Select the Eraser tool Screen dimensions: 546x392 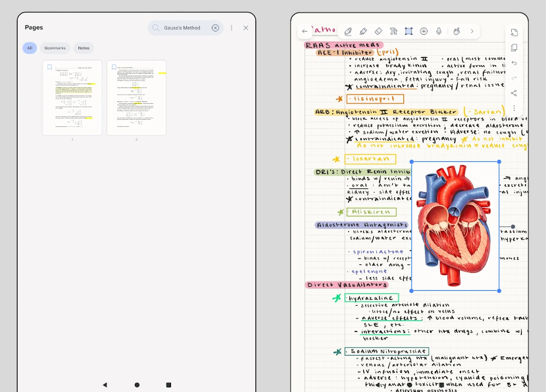pos(378,32)
